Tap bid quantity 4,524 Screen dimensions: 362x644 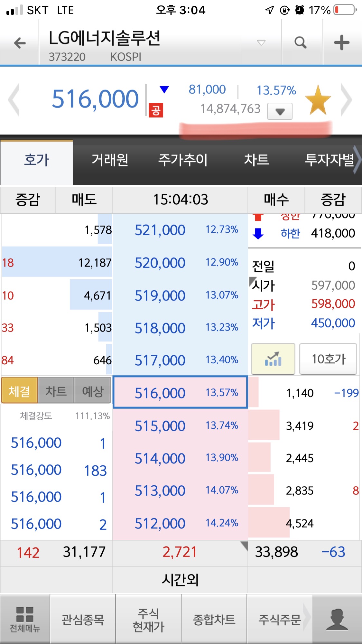(x=300, y=523)
